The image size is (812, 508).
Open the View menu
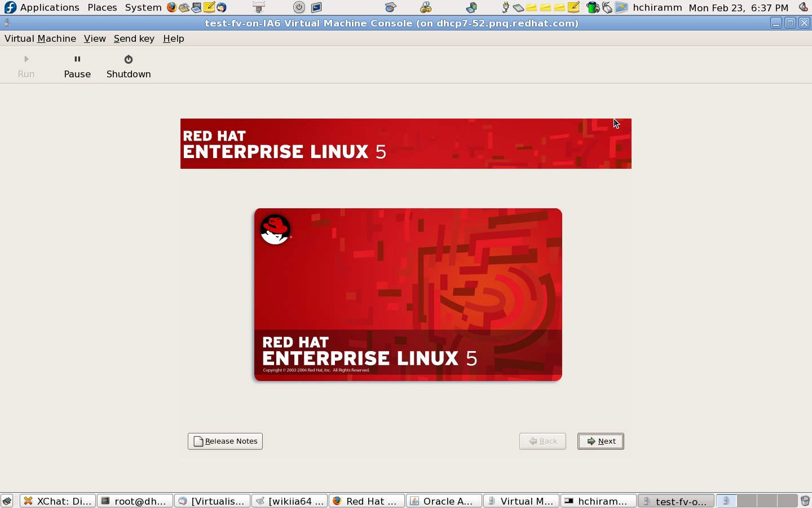pyautogui.click(x=95, y=38)
